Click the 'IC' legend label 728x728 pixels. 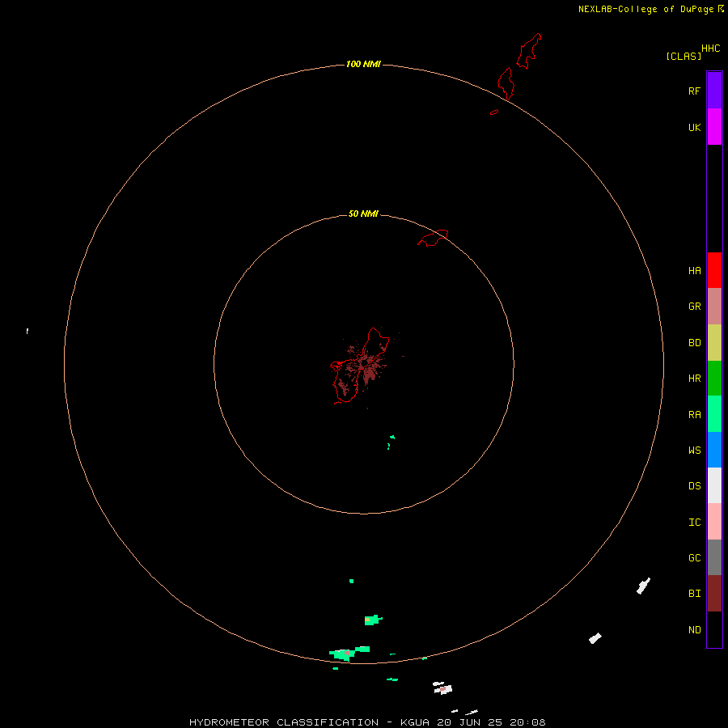pos(694,523)
